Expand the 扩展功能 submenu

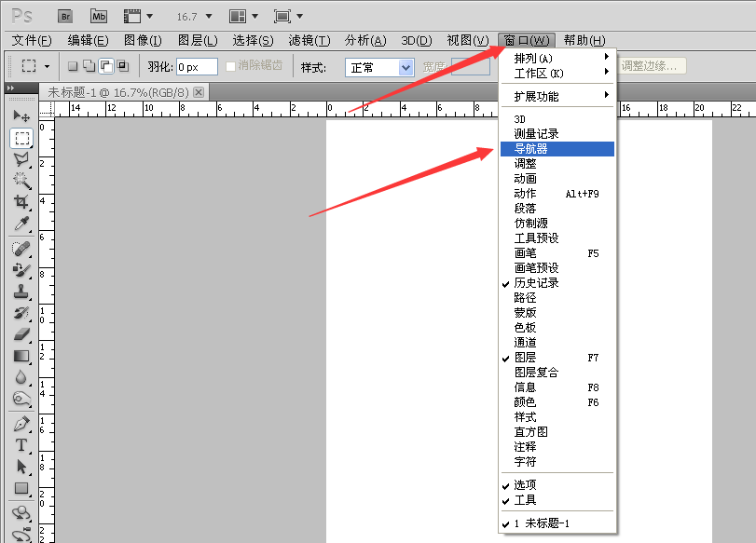point(557,96)
